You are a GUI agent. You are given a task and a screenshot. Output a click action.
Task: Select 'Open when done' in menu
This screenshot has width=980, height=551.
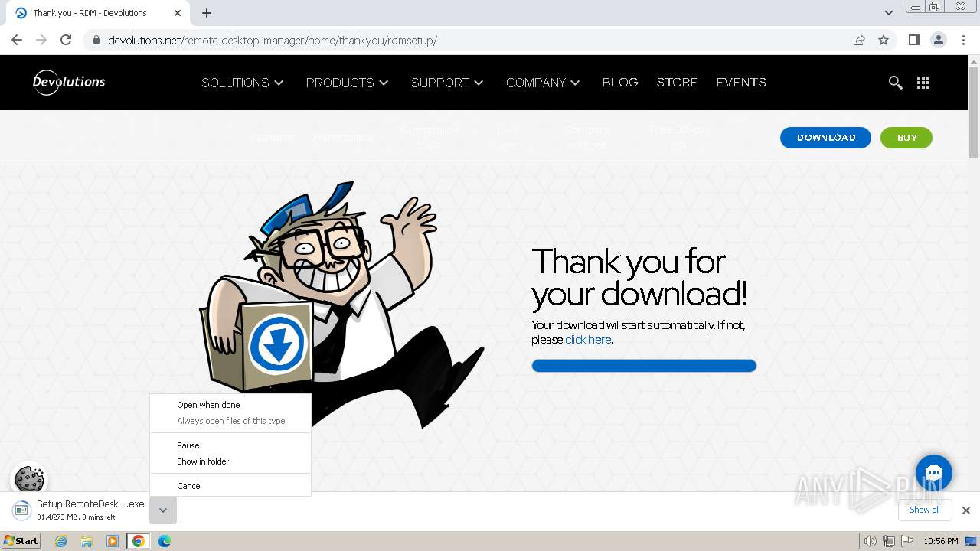pos(230,405)
